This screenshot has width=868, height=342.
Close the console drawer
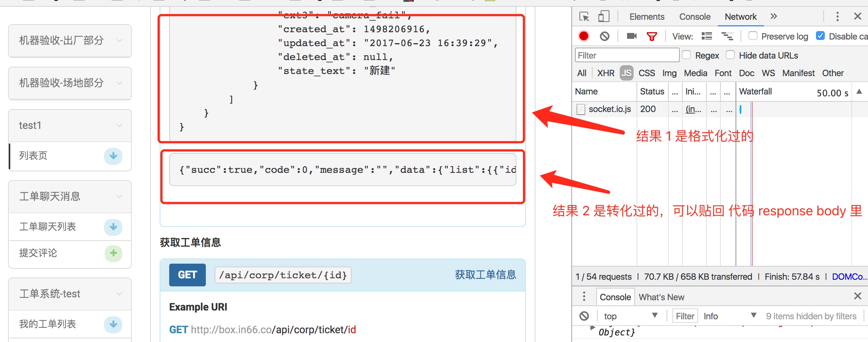pos(857,296)
